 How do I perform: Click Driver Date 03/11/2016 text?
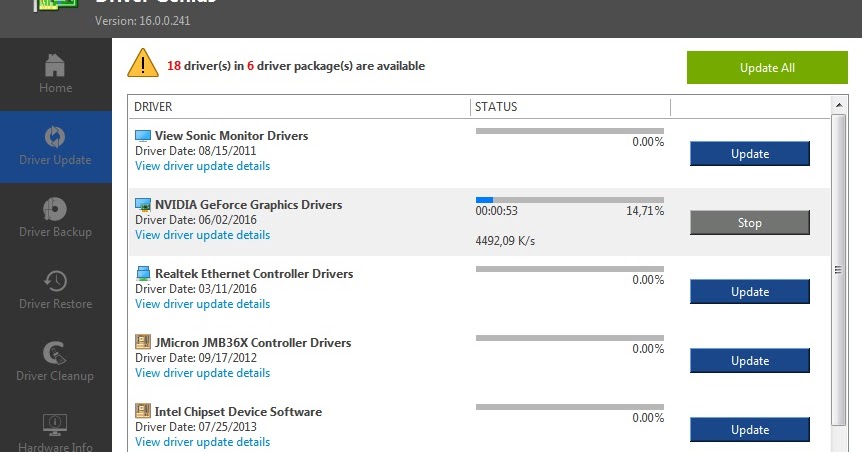tap(196, 289)
